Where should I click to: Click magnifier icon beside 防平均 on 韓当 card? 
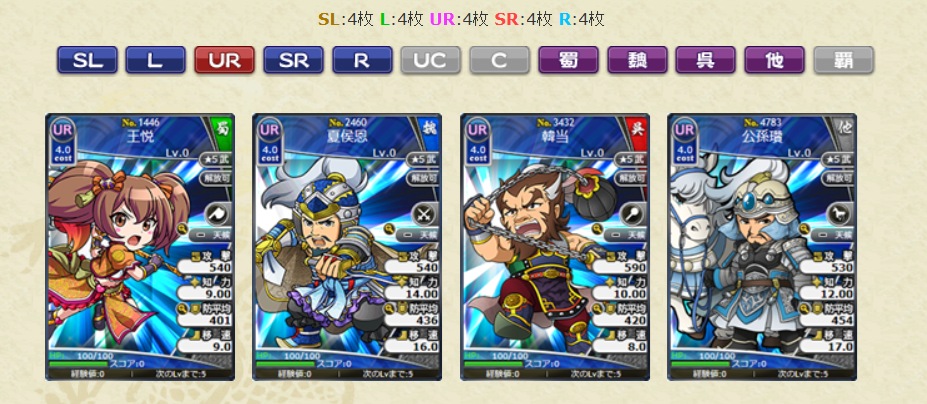[x=597, y=308]
